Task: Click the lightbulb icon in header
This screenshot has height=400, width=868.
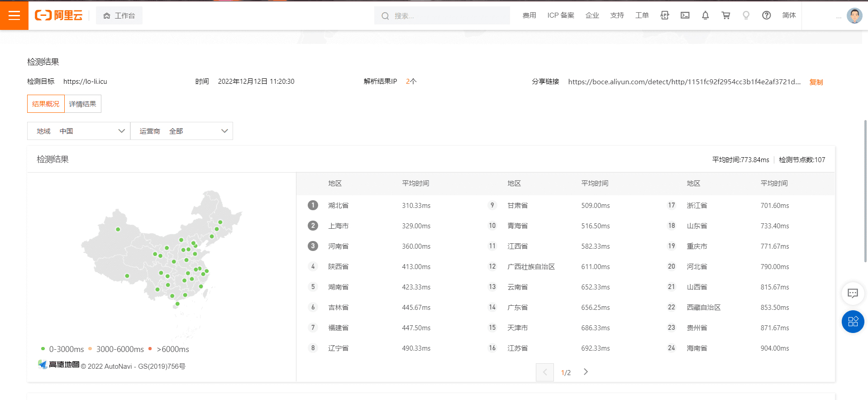Action: tap(746, 15)
